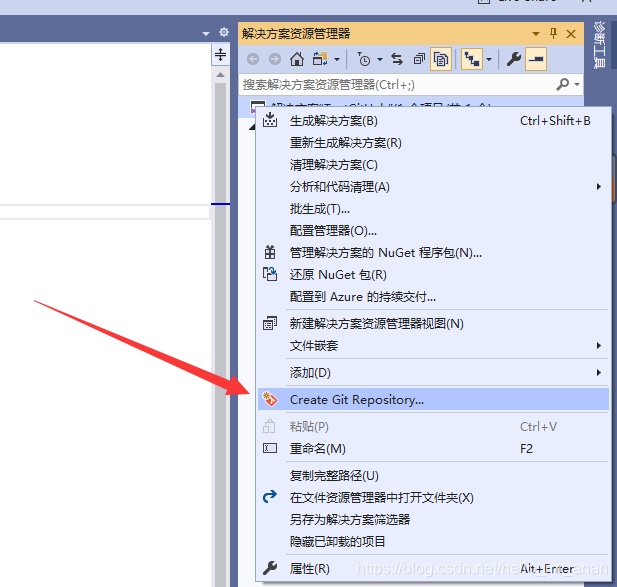Screen dimensions: 617x587
Task: Select 批生成(T)... menu item
Action: 433,209
